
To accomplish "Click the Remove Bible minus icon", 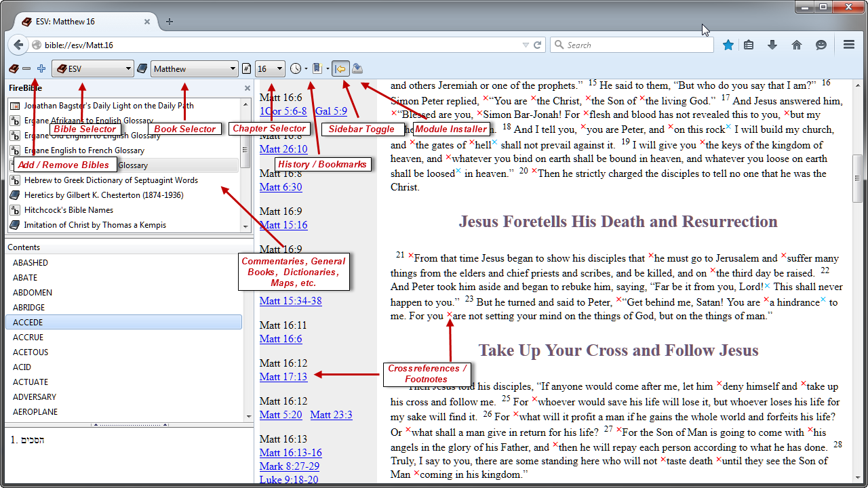I will point(26,68).
